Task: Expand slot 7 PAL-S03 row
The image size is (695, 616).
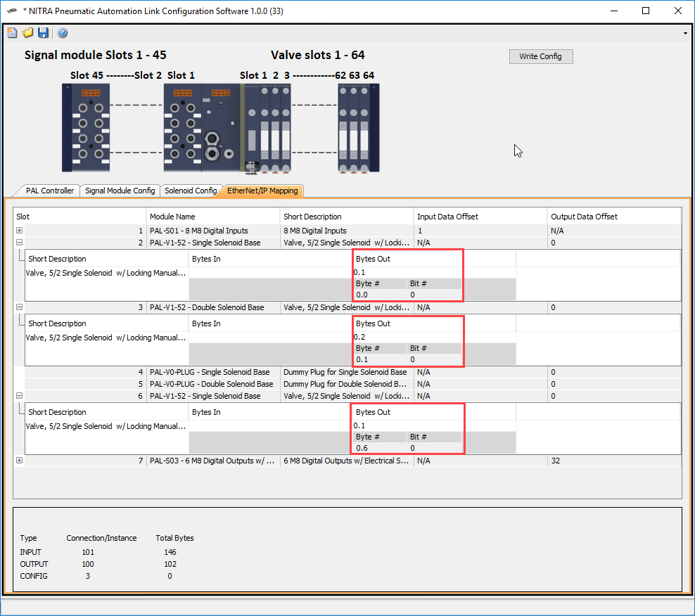Action: [x=20, y=461]
